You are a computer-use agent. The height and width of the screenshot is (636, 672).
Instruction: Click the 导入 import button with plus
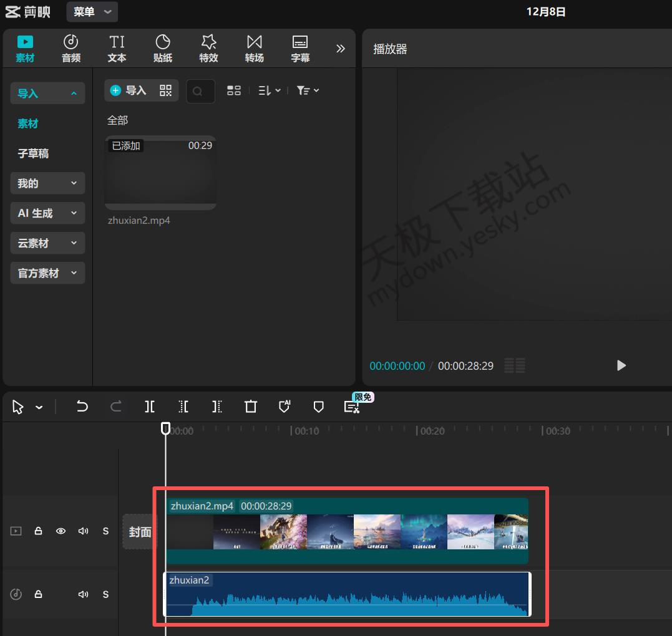[129, 90]
